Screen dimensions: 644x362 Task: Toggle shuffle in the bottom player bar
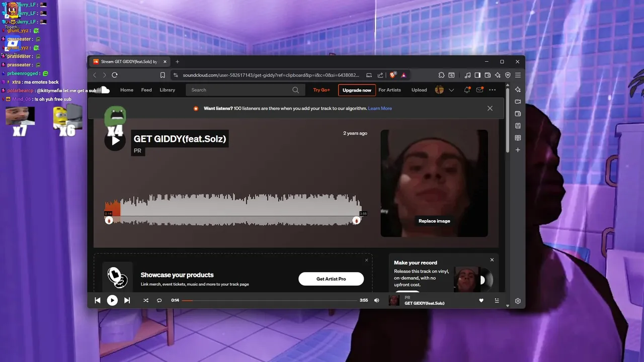(x=146, y=300)
